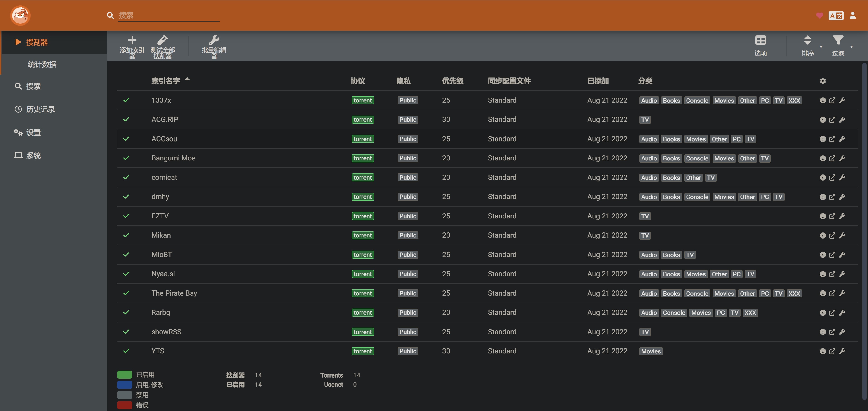Open the History sidebar item

coord(40,109)
